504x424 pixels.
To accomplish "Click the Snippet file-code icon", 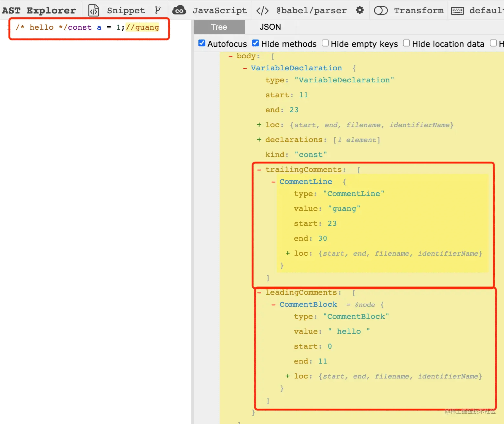I will coord(93,10).
